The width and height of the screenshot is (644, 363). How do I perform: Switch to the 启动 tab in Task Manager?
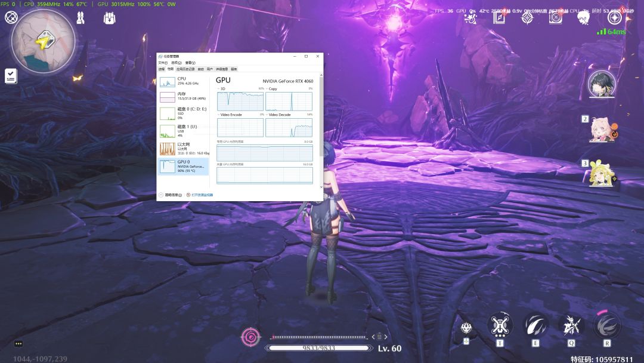[200, 69]
